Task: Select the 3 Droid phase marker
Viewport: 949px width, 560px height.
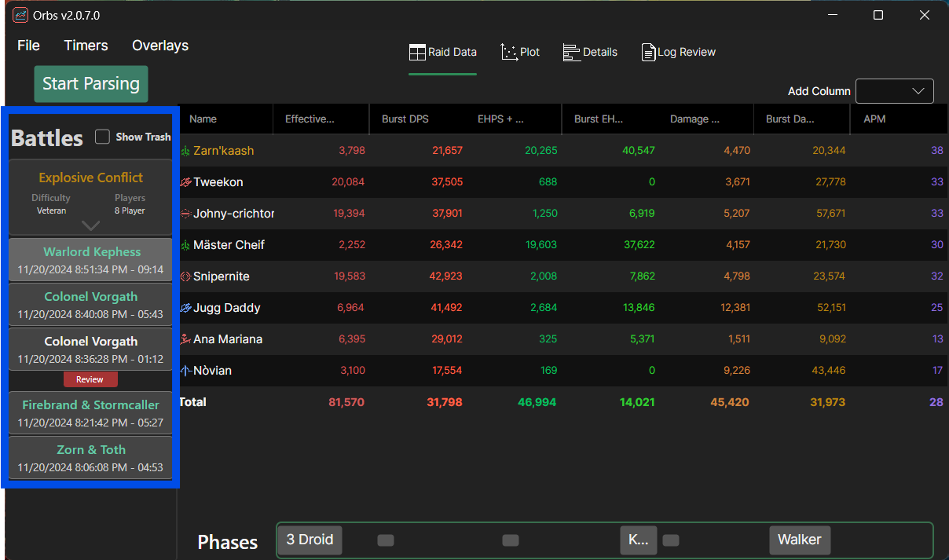Action: click(310, 540)
